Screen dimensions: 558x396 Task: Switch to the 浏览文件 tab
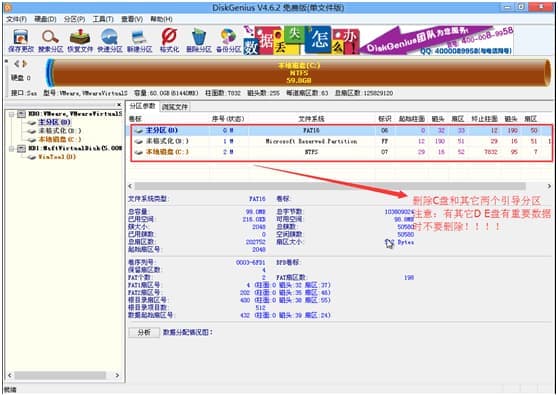(x=174, y=107)
